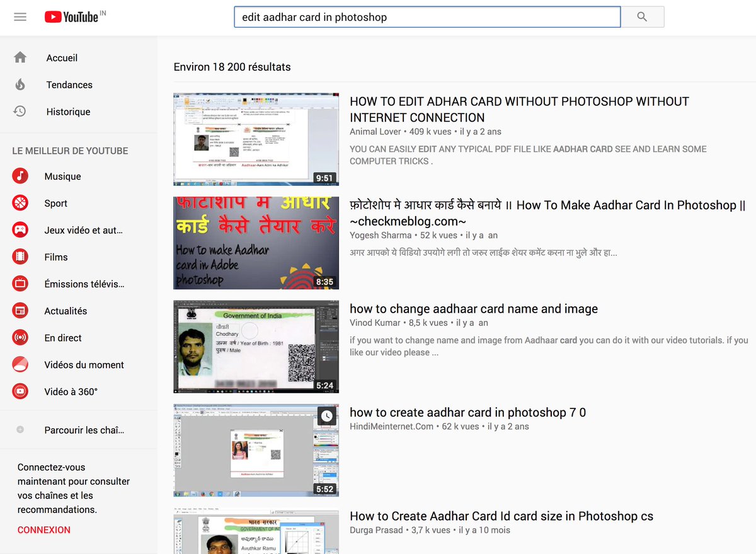Visit Vinod Kumar channel
The width and height of the screenshot is (756, 554).
pyautogui.click(x=375, y=323)
